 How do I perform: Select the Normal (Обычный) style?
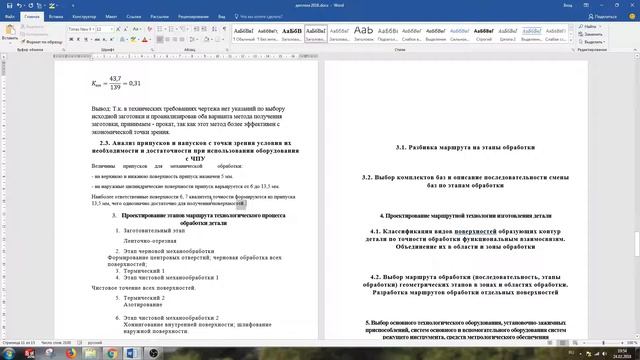pyautogui.click(x=244, y=34)
